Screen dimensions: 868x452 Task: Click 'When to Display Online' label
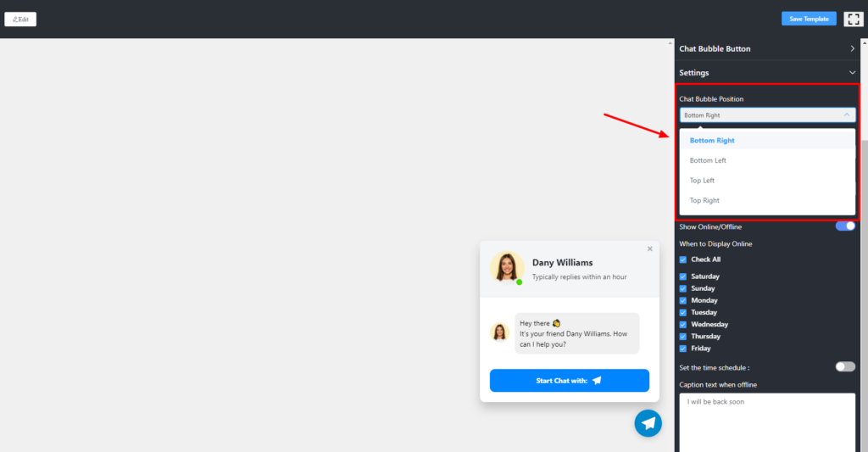coord(715,243)
